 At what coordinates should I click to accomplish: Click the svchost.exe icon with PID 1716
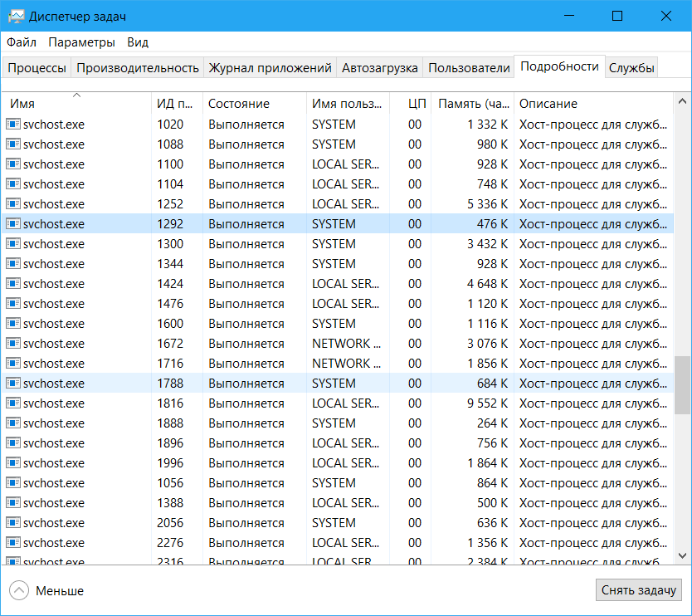[12, 363]
